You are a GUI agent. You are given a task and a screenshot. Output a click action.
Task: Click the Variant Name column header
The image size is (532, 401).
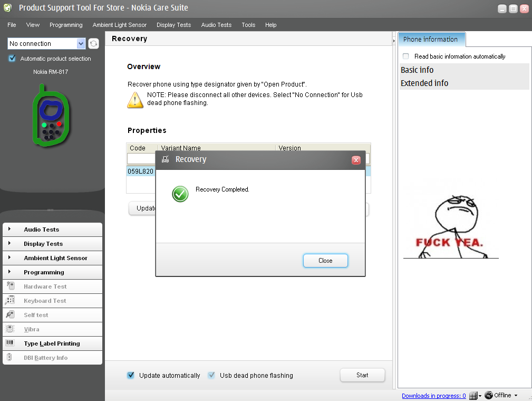(x=217, y=148)
